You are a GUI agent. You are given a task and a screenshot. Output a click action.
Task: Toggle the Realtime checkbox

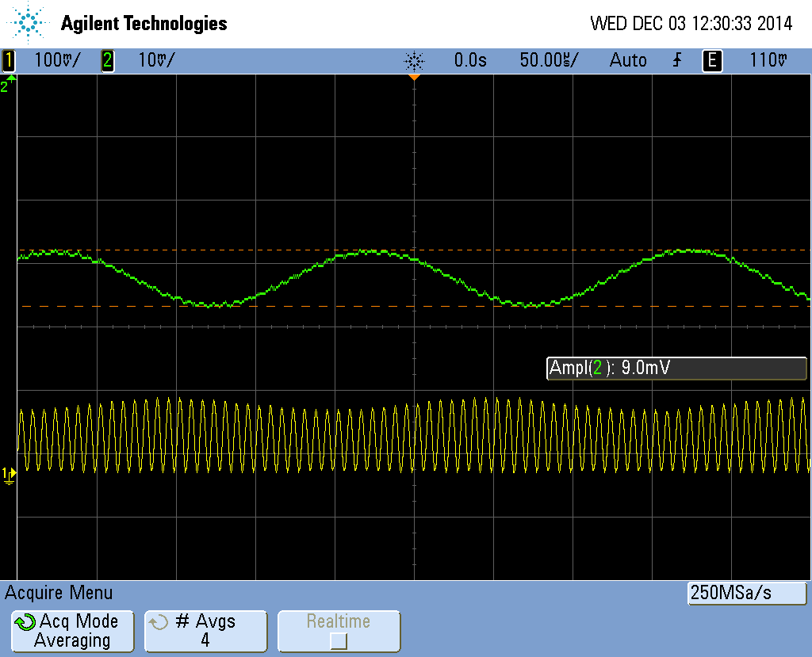click(339, 640)
